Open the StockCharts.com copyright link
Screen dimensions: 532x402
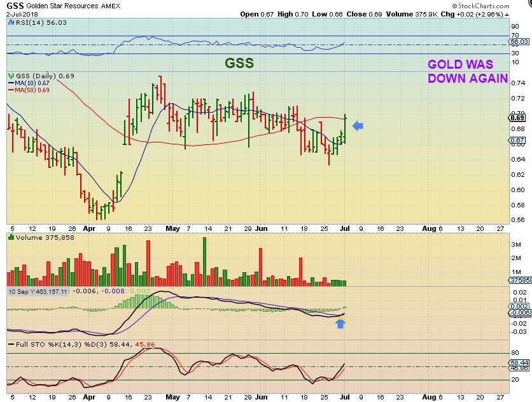coord(480,6)
